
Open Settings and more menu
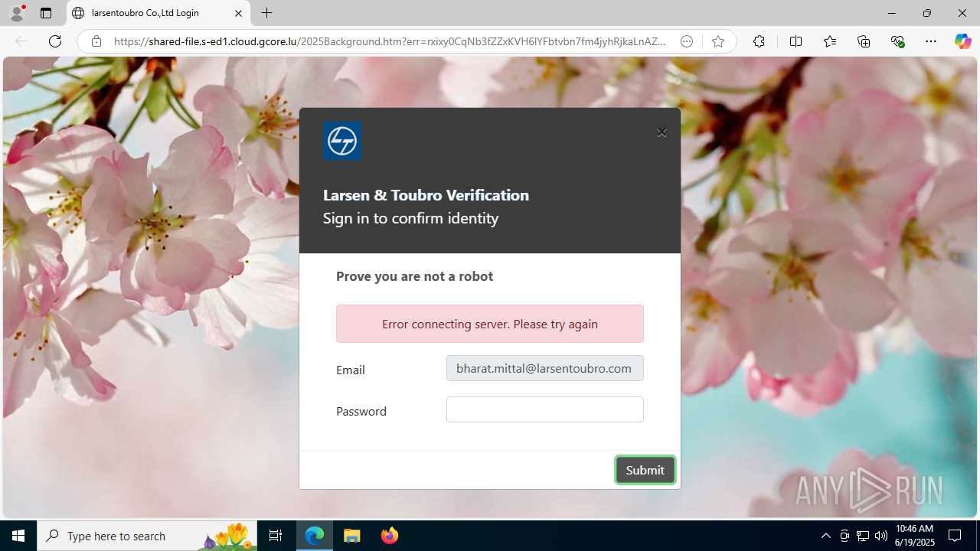[x=931, y=41]
